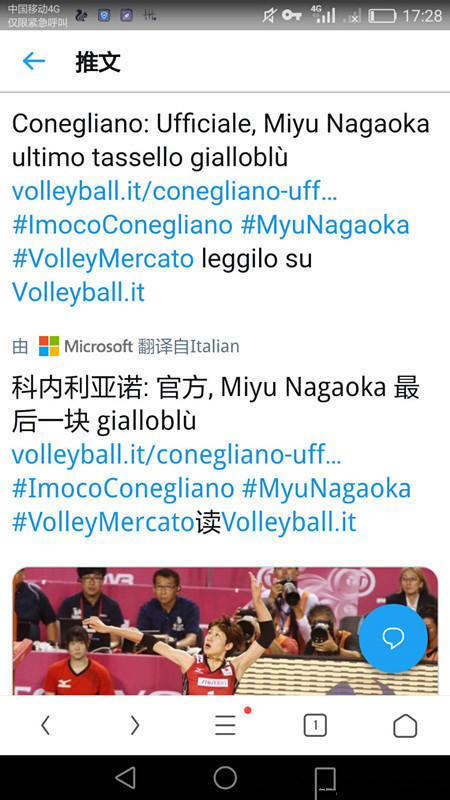Open the browser tabs counter showing 1
This screenshot has height=800, width=450.
point(315,725)
